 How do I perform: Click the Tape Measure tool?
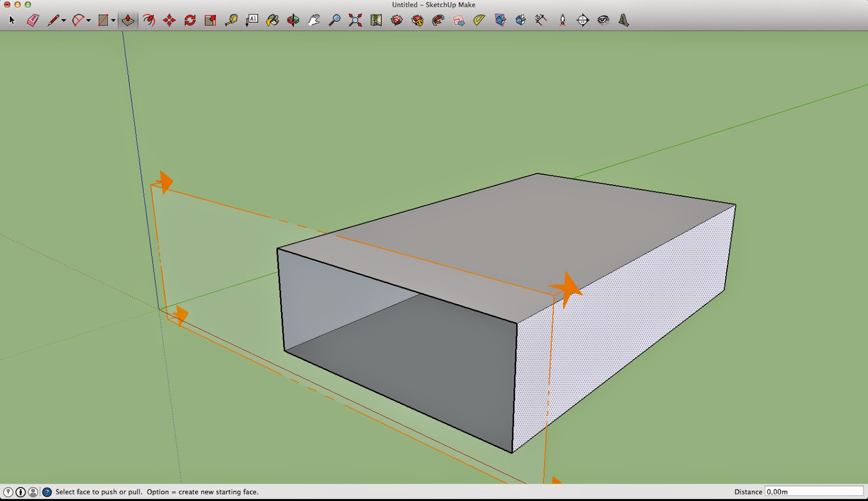tap(231, 21)
